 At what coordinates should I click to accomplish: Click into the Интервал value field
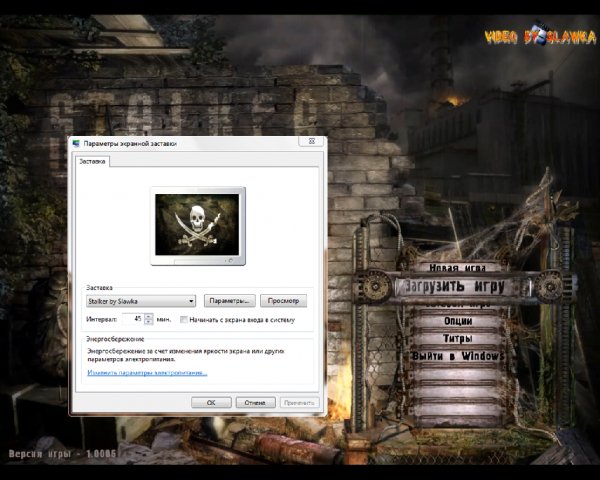click(133, 319)
